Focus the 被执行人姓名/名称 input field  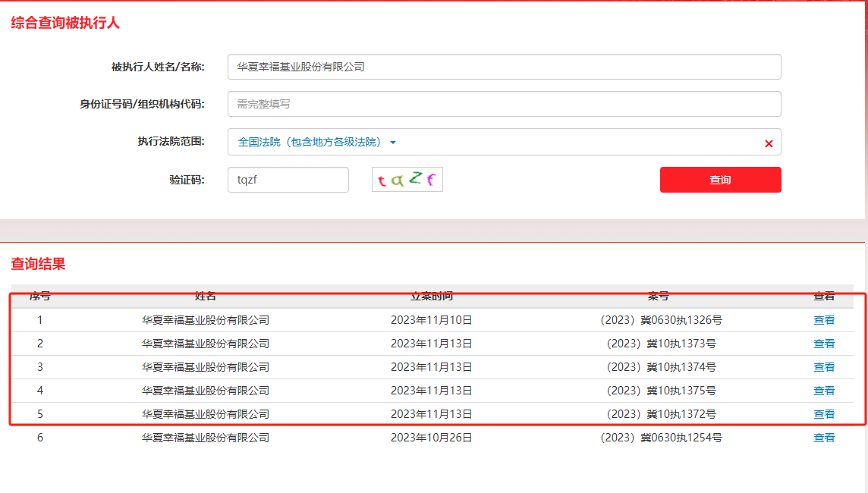pos(505,67)
